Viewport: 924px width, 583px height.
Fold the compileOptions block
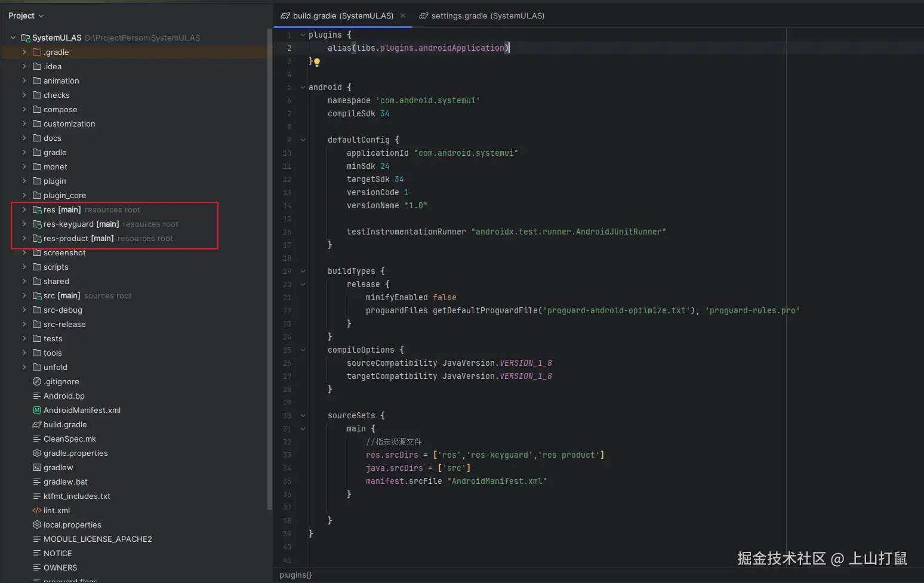pos(303,350)
